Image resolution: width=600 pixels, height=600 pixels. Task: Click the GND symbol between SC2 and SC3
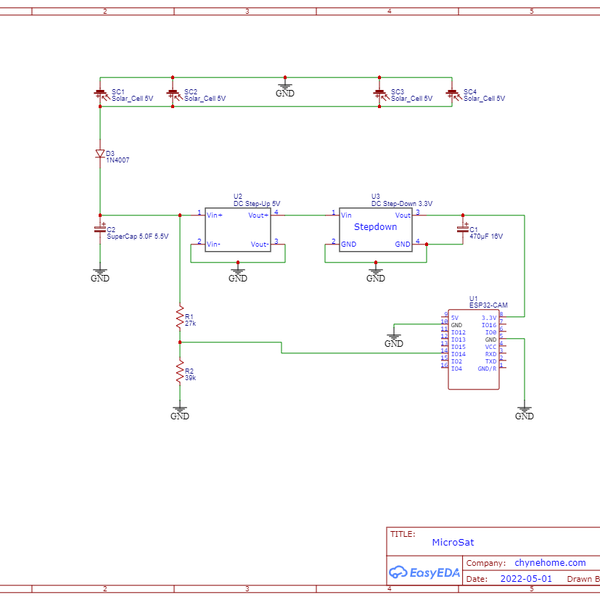point(285,91)
